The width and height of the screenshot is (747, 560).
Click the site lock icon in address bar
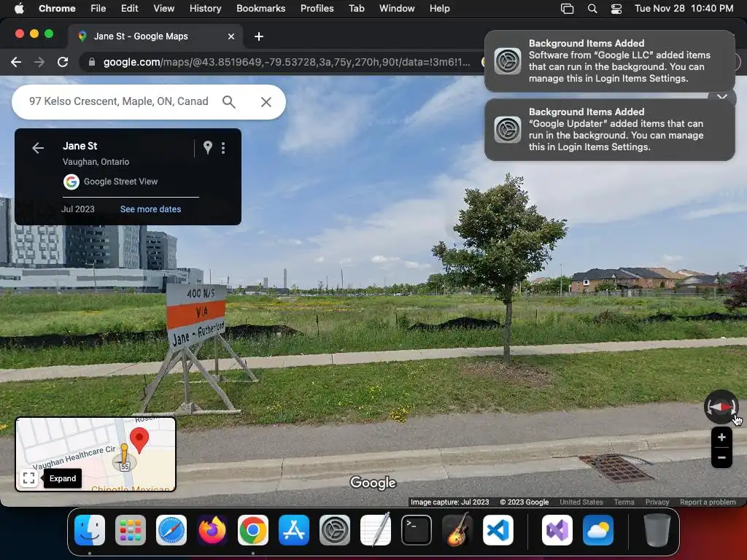click(x=92, y=62)
